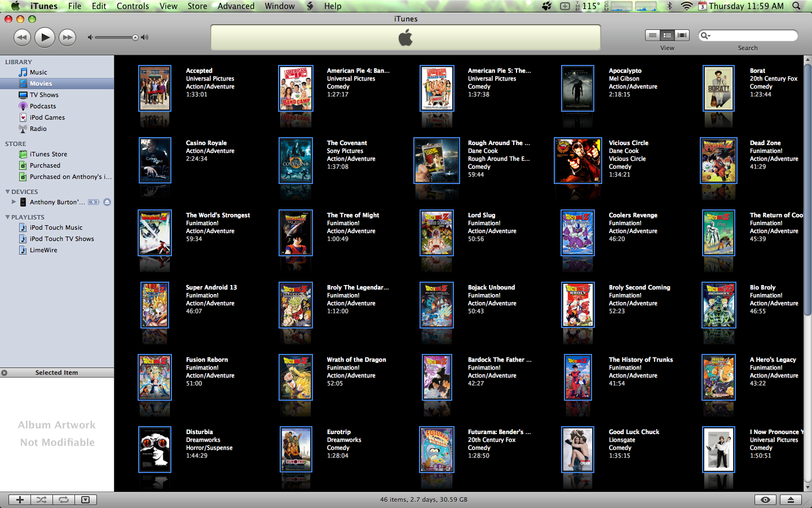The width and height of the screenshot is (812, 508).
Task: Open the File menu
Action: coord(74,6)
